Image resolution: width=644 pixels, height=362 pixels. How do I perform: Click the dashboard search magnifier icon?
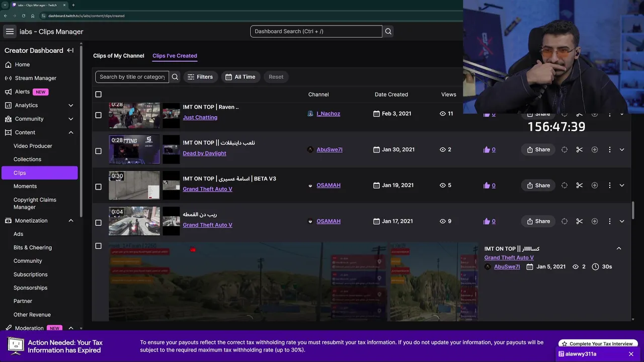tap(388, 31)
